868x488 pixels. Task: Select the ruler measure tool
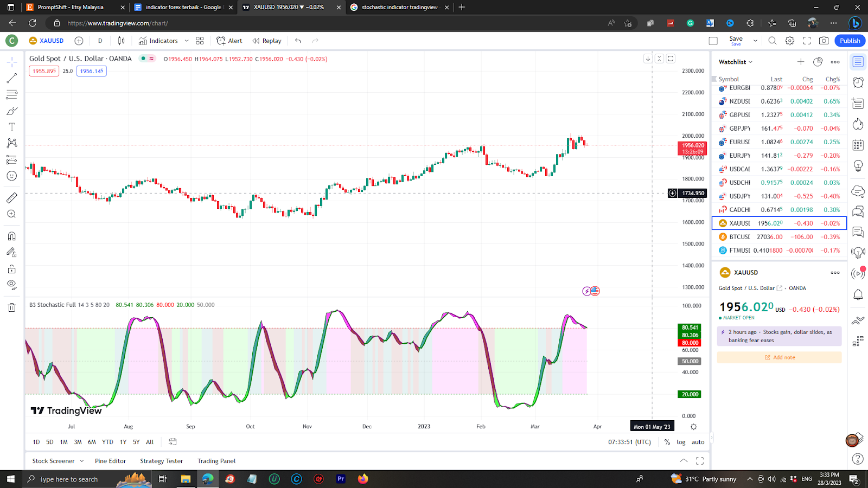(11, 198)
